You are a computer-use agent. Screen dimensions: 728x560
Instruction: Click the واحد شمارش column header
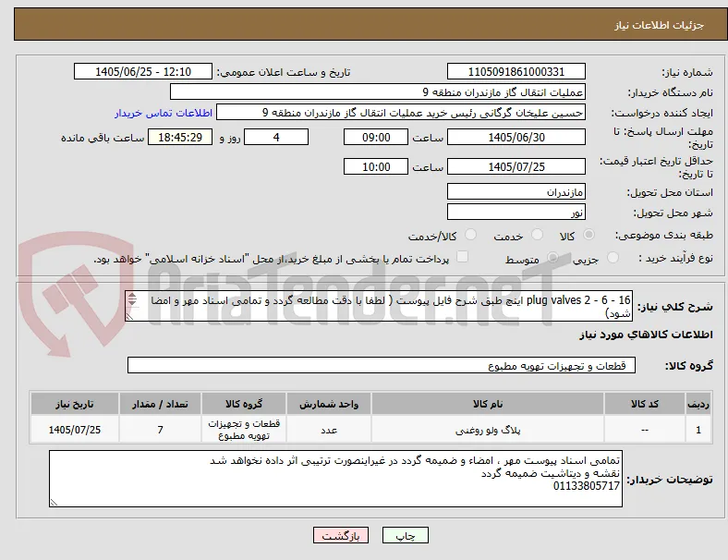329,404
